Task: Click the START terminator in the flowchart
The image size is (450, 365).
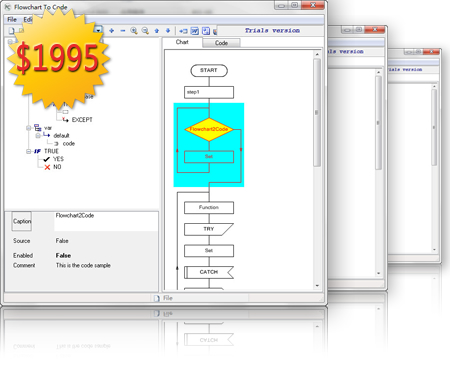Action: [x=209, y=70]
